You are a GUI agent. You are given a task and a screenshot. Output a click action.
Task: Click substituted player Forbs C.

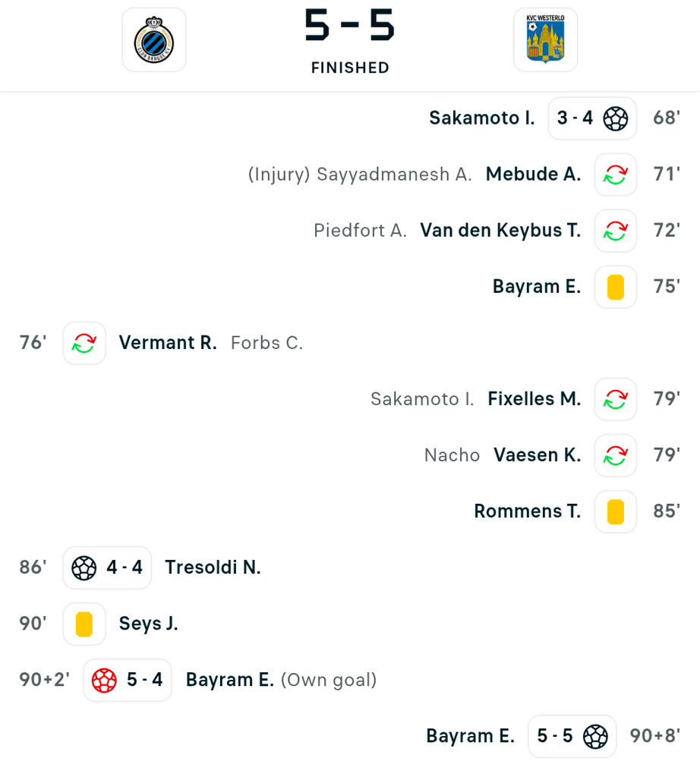(266, 343)
